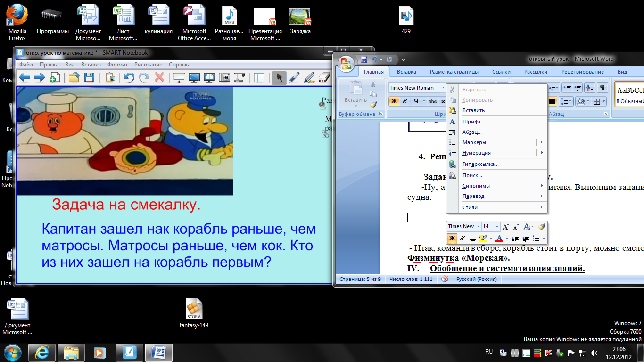Redo action in SMART Notebook toolbar
This screenshot has width=644, height=362.
point(144,77)
